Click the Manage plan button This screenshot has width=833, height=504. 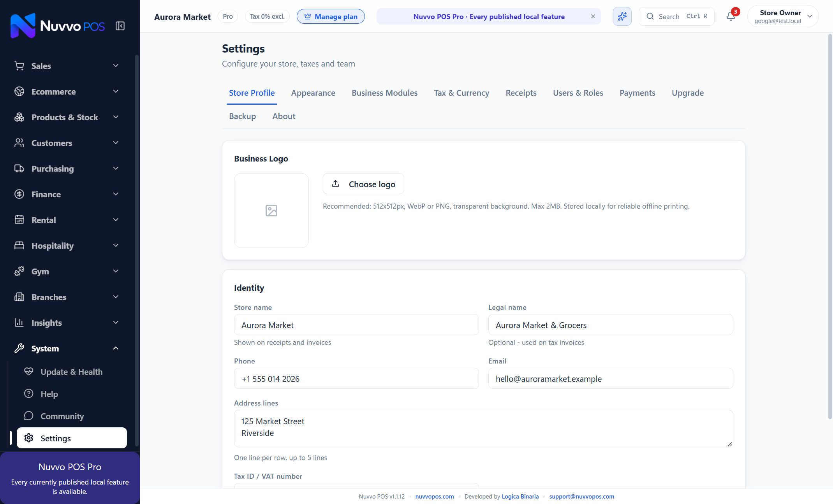tap(331, 16)
